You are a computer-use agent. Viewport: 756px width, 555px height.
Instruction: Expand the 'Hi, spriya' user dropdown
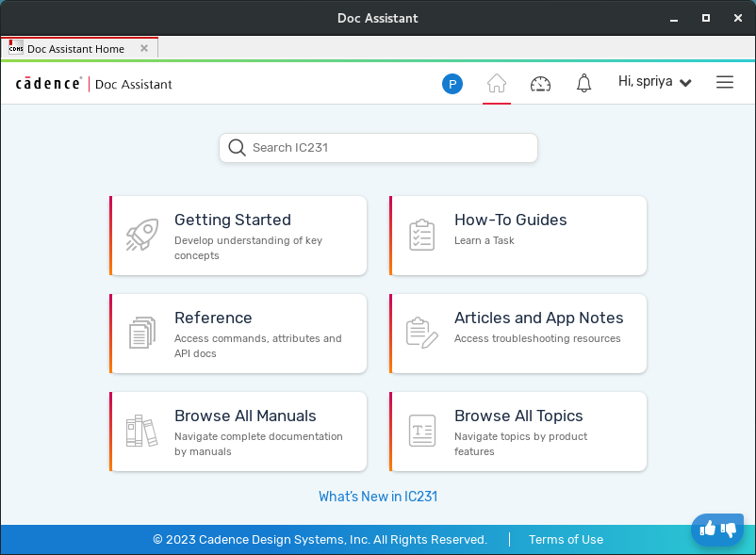(x=655, y=82)
